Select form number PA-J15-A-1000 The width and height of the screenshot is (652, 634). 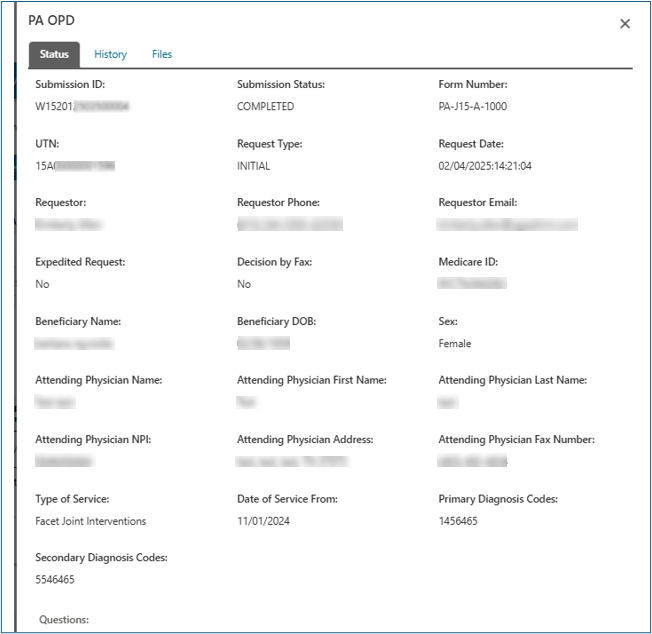472,106
